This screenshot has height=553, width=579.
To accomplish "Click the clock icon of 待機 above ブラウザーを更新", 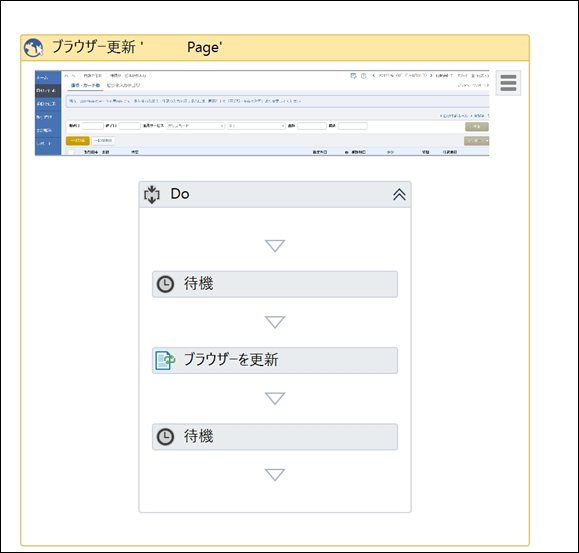I will (165, 284).
